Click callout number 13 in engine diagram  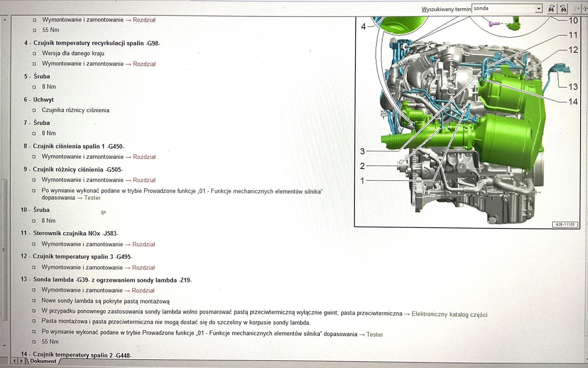573,87
